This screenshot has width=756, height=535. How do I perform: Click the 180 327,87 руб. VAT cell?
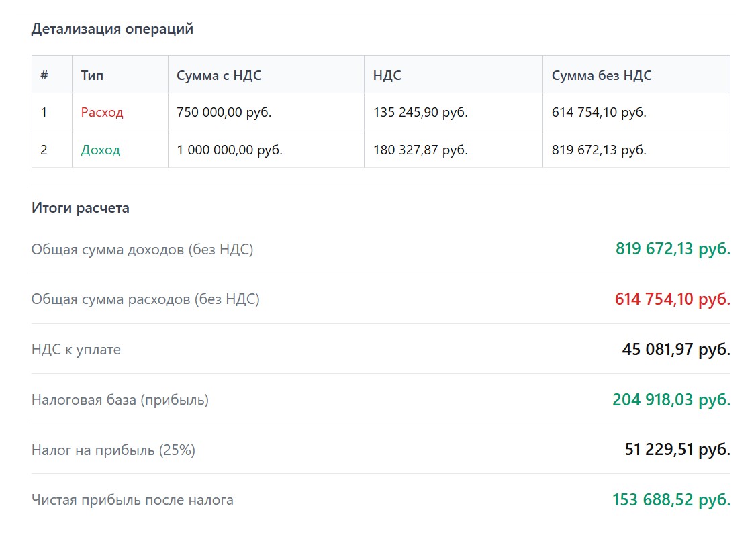click(420, 150)
